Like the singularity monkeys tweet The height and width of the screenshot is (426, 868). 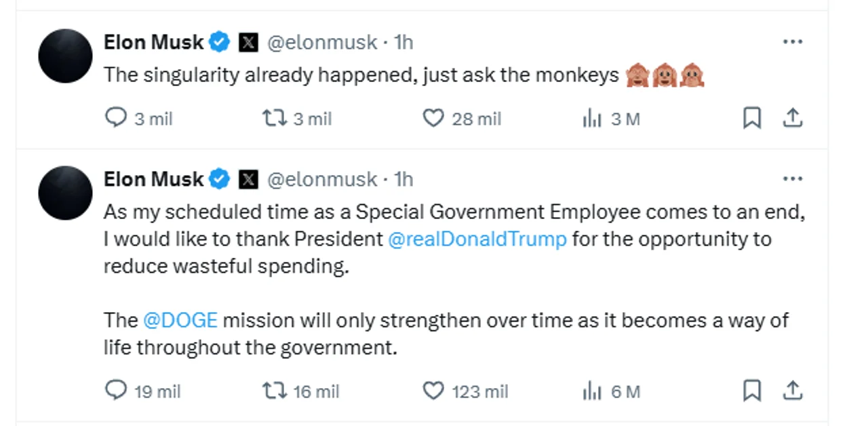(x=433, y=119)
